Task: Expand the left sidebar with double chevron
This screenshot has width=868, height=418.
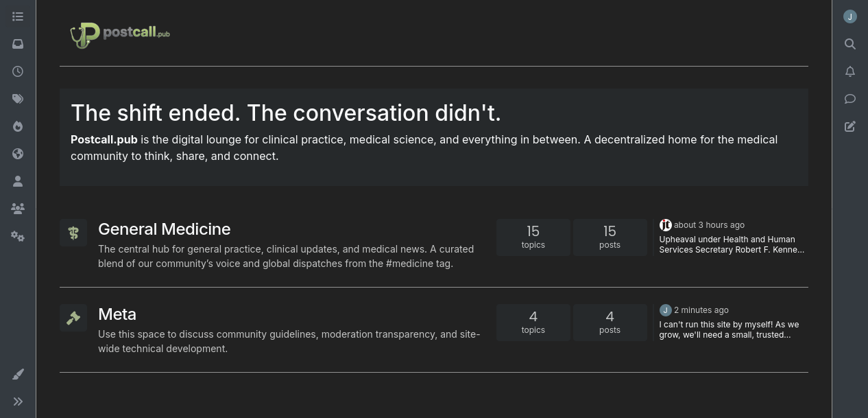Action: tap(18, 402)
